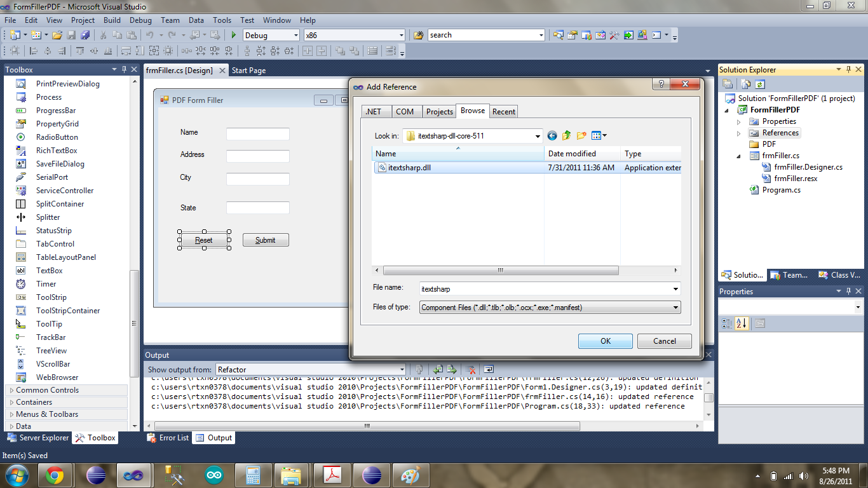The image size is (868, 488).
Task: Unpin the Solution Explorer panel
Action: point(850,69)
